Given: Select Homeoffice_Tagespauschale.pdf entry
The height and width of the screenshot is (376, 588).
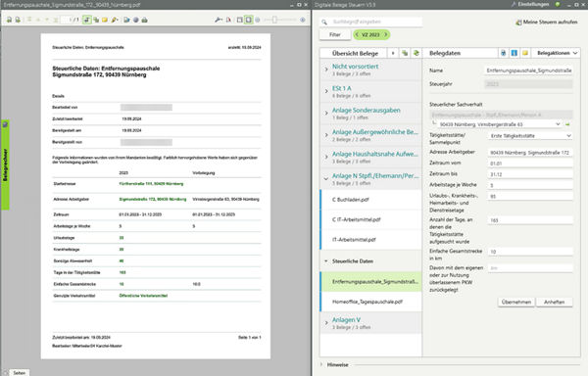Looking at the screenshot, I should click(370, 302).
